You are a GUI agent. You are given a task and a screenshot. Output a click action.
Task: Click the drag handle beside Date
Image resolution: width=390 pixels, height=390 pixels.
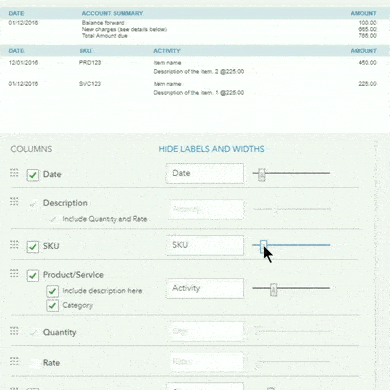pyautogui.click(x=14, y=173)
